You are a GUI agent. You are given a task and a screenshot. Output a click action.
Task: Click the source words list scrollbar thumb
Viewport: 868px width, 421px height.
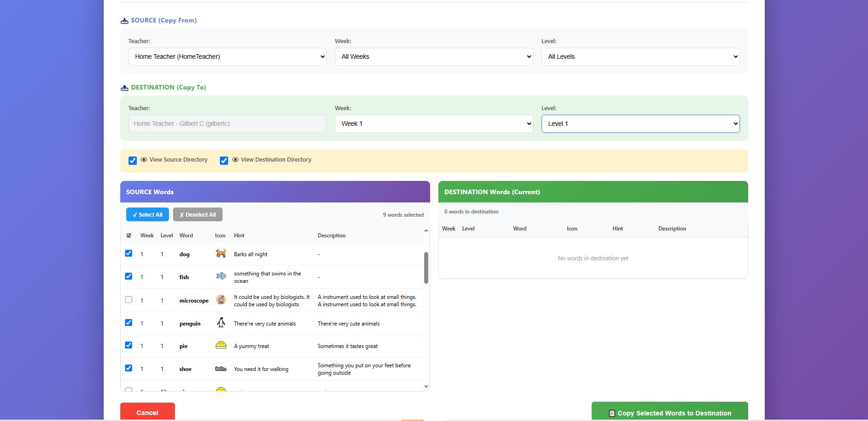click(426, 268)
